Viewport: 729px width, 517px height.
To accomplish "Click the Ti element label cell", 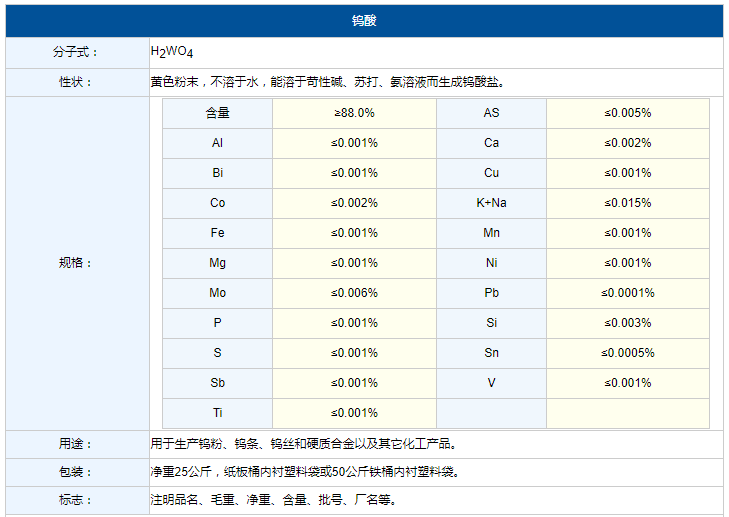I will tap(217, 413).
